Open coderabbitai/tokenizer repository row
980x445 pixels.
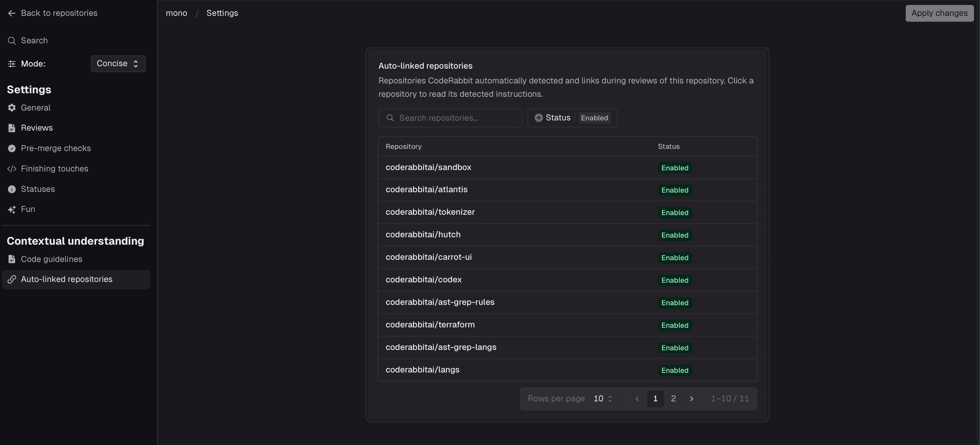567,212
